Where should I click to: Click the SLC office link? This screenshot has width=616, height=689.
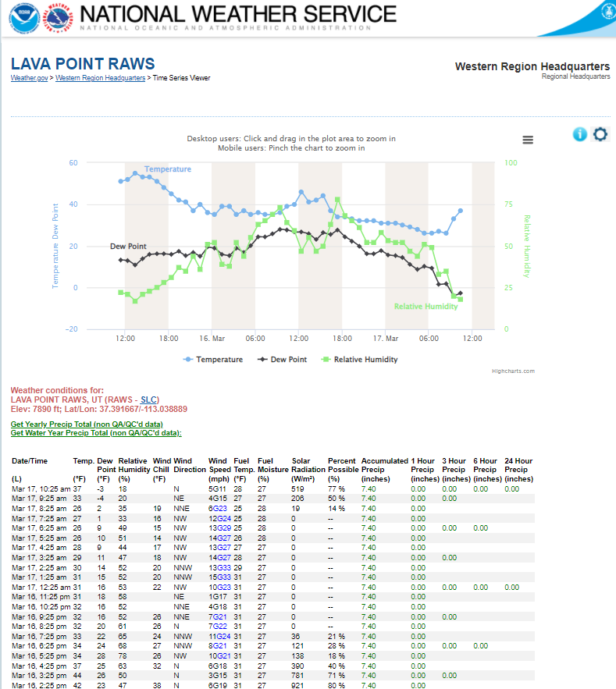149,399
